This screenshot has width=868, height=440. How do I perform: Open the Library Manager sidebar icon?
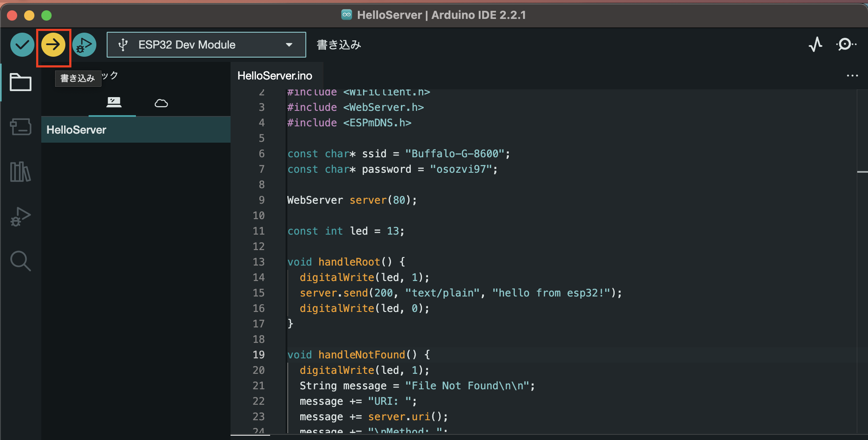20,171
